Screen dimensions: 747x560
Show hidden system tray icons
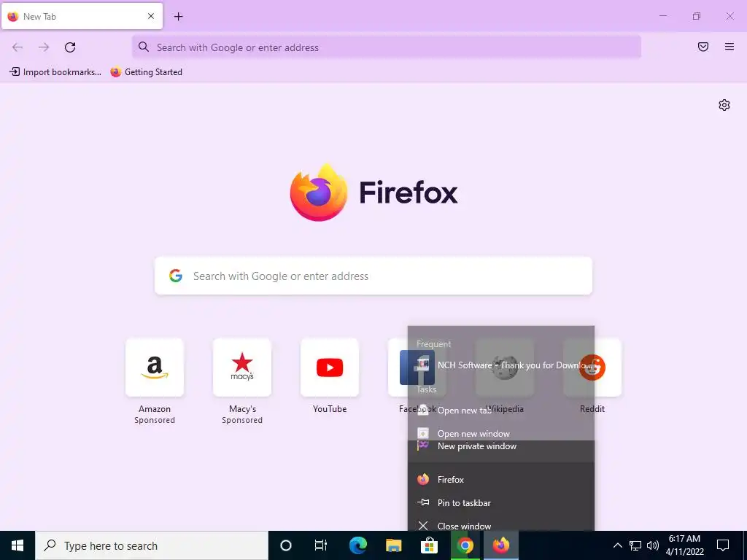617,545
